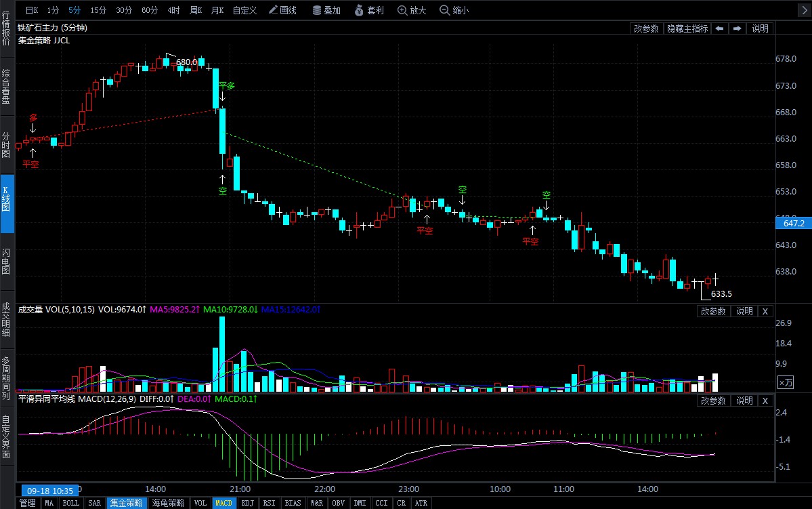The width and height of the screenshot is (812, 509).
Task: Close the volume indicator panel
Action: click(765, 312)
